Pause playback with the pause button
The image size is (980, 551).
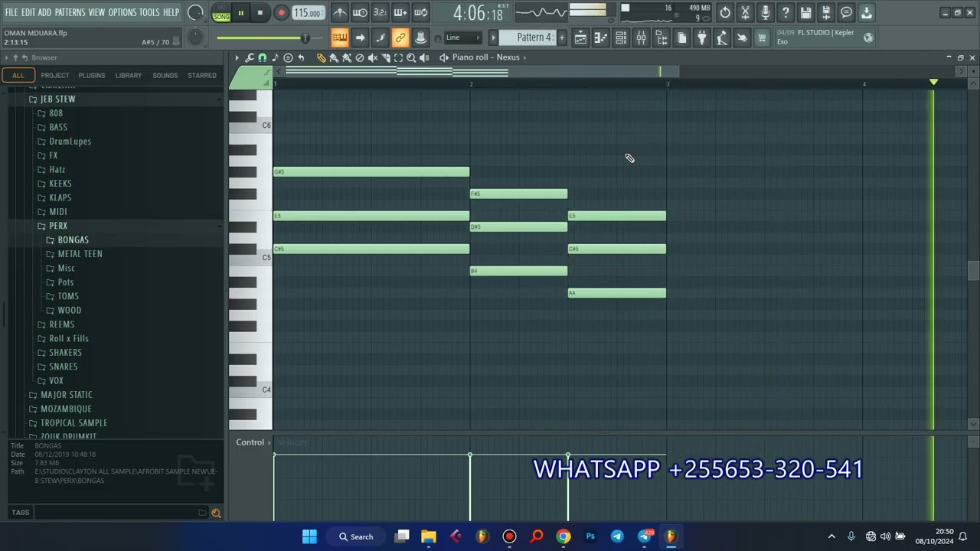point(240,13)
